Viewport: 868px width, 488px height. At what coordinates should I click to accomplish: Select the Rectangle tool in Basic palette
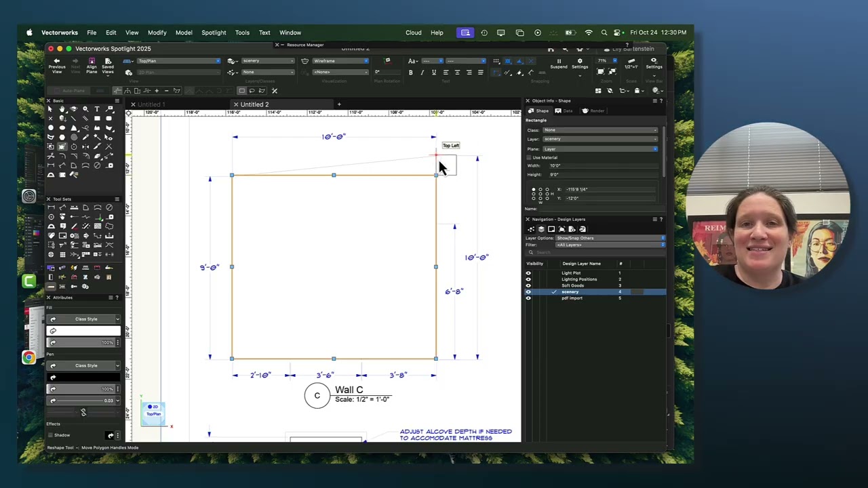click(97, 118)
